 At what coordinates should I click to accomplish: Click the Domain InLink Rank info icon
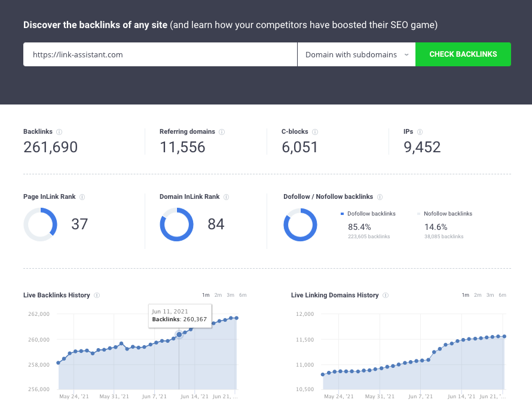coord(226,196)
